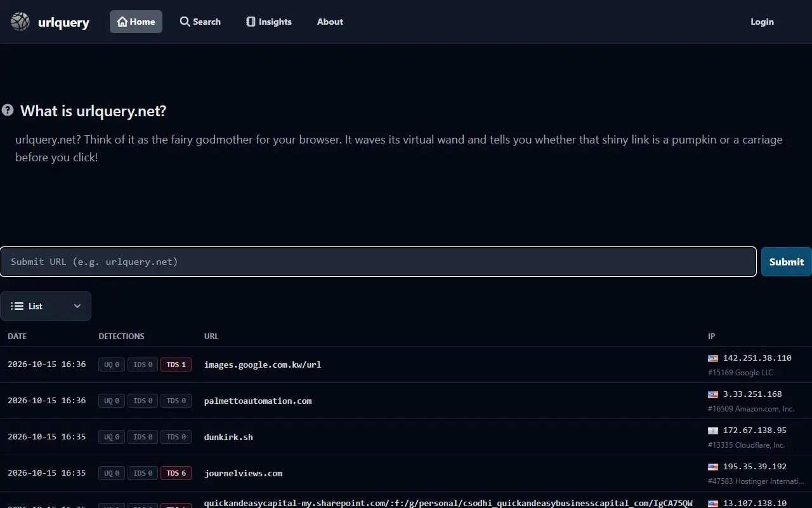Viewport: 812px width, 508px height.
Task: Click US flag beside 142.251.38.110
Action: coord(713,358)
